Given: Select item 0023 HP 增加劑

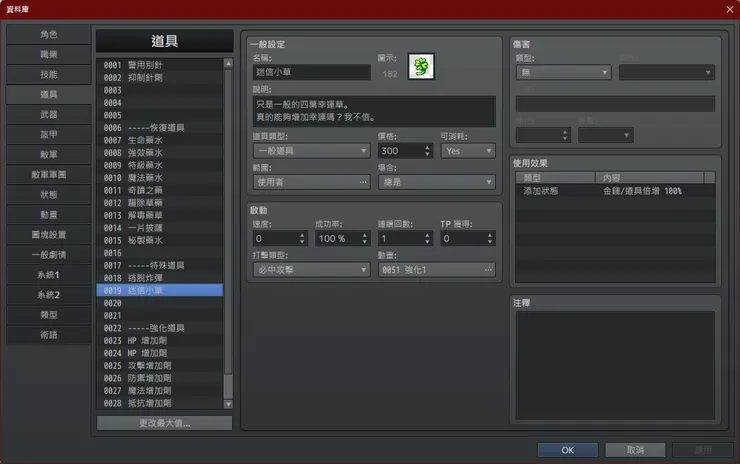Looking at the screenshot, I should (160, 340).
